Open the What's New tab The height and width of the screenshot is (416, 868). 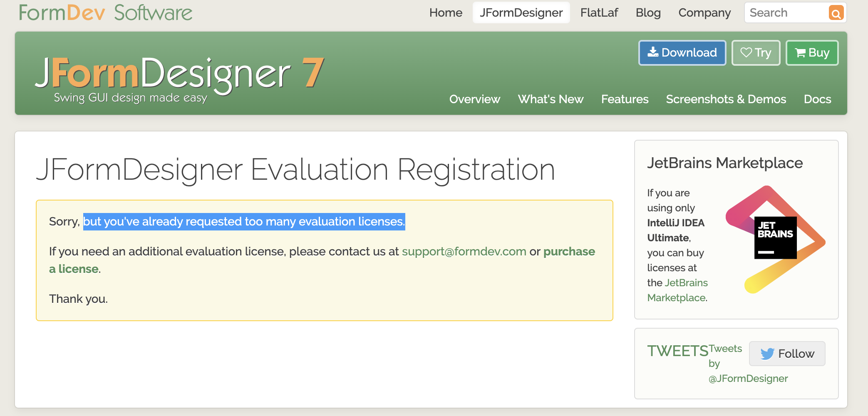point(551,99)
